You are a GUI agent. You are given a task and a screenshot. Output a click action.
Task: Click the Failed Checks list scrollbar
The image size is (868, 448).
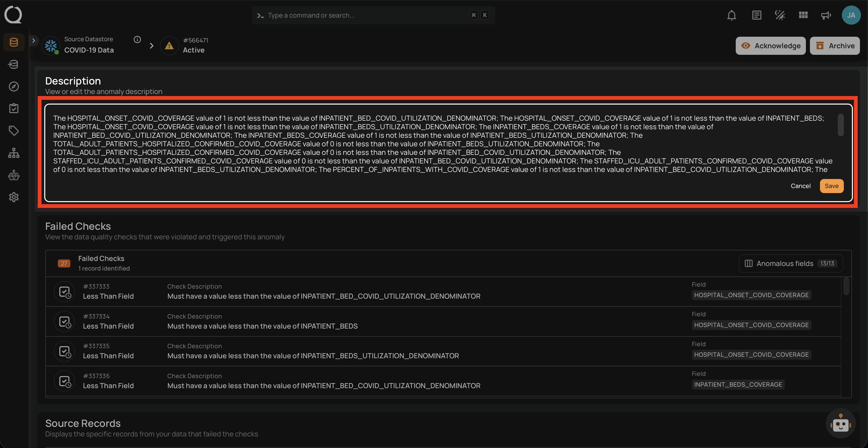click(x=846, y=286)
